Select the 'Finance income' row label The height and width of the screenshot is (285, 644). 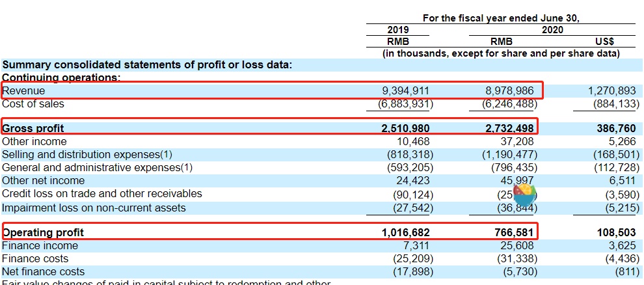coord(40,246)
